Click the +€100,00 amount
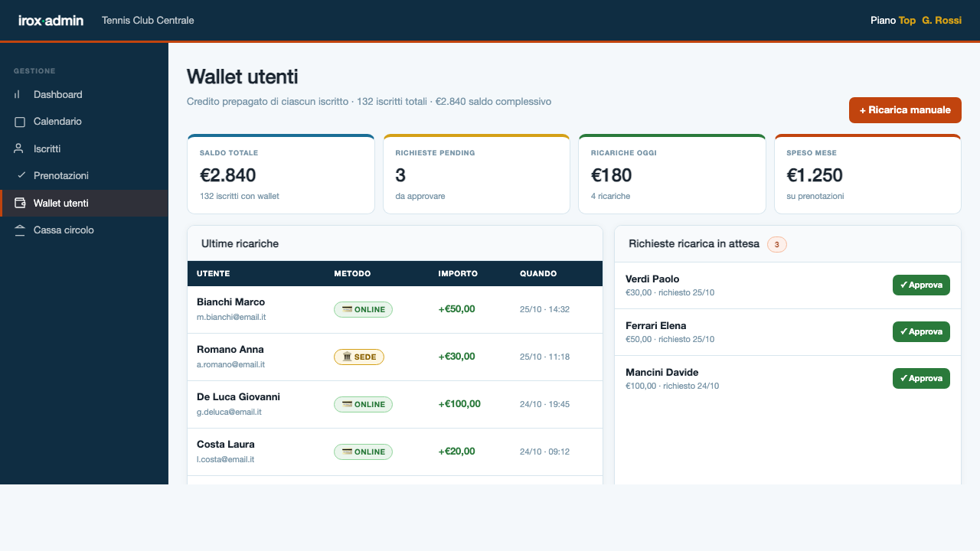980x551 pixels. pos(459,404)
